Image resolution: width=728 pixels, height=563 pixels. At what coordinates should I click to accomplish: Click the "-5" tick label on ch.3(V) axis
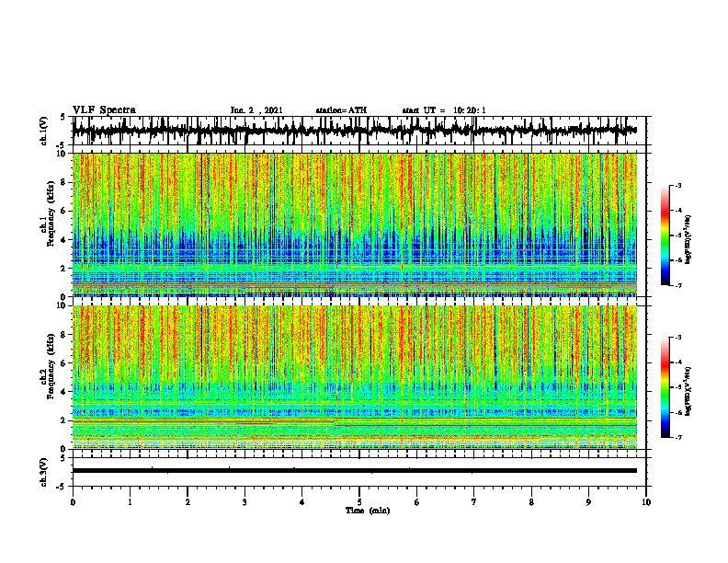coord(63,487)
